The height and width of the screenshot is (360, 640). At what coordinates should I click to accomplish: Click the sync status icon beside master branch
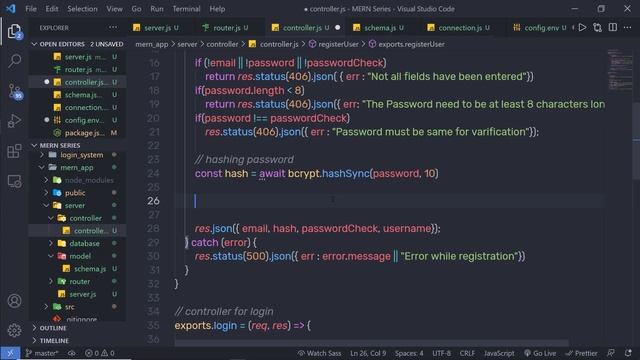click(x=72, y=353)
